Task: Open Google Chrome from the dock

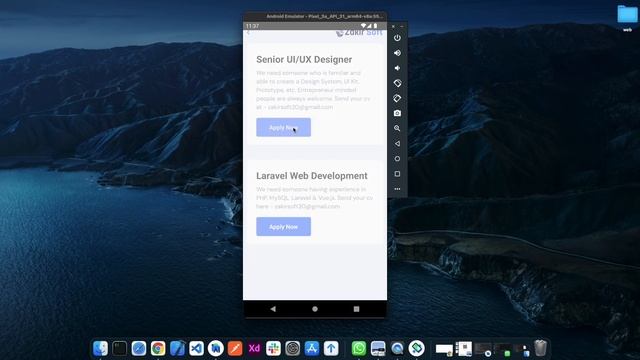Action: point(158,349)
